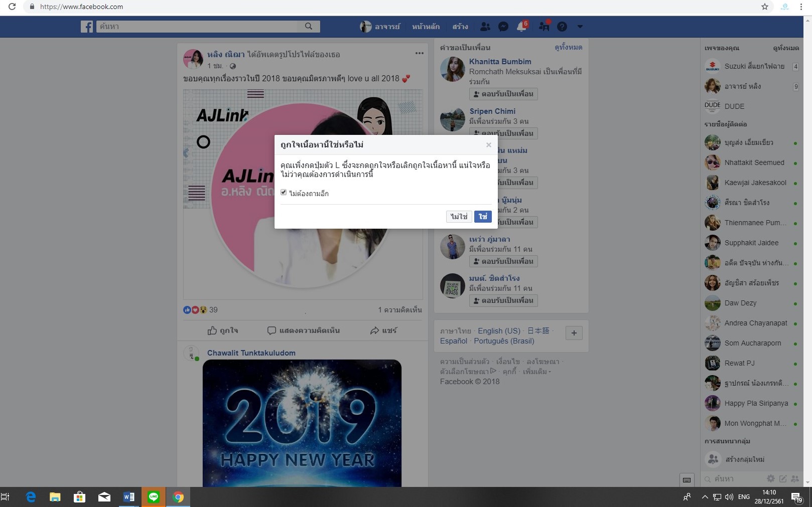
Task: Accept friend request from เหว่า ภูมาลา
Action: tap(503, 261)
